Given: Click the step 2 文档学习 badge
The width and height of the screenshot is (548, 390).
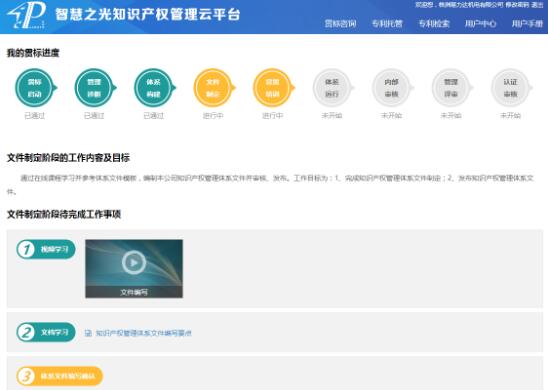Looking at the screenshot, I should tap(46, 332).
